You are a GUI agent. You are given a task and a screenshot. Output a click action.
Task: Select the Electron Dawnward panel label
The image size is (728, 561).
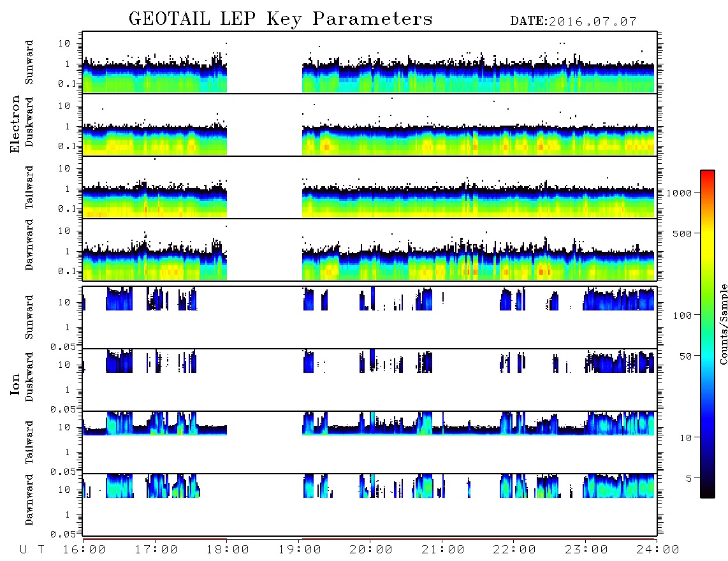pos(29,245)
